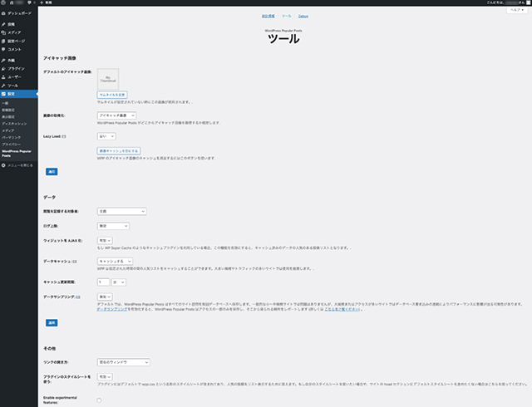Screen dimensions: 532x407
Task: Click the plus 新規 item in admin bar
Action: point(47,2)
